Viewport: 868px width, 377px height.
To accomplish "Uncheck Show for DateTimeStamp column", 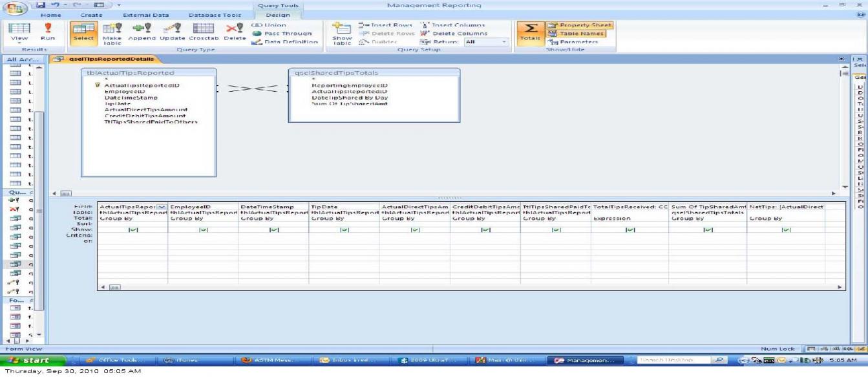I will [x=273, y=230].
